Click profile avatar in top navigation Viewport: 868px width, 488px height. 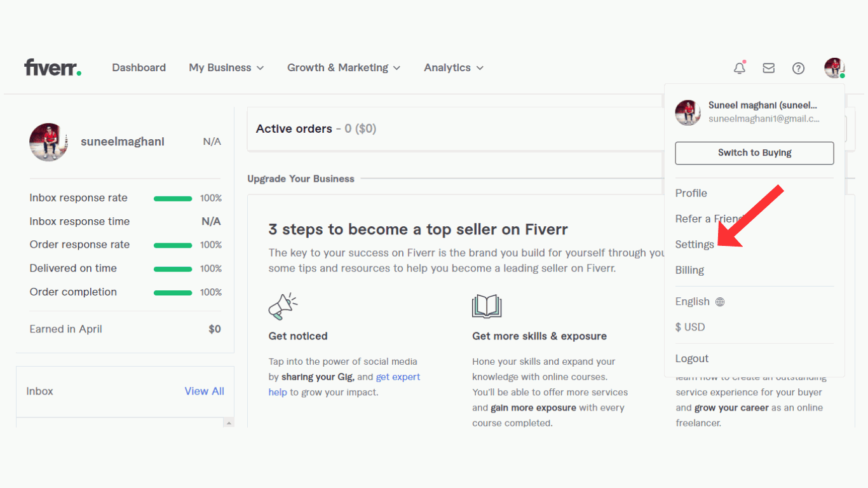pyautogui.click(x=834, y=67)
